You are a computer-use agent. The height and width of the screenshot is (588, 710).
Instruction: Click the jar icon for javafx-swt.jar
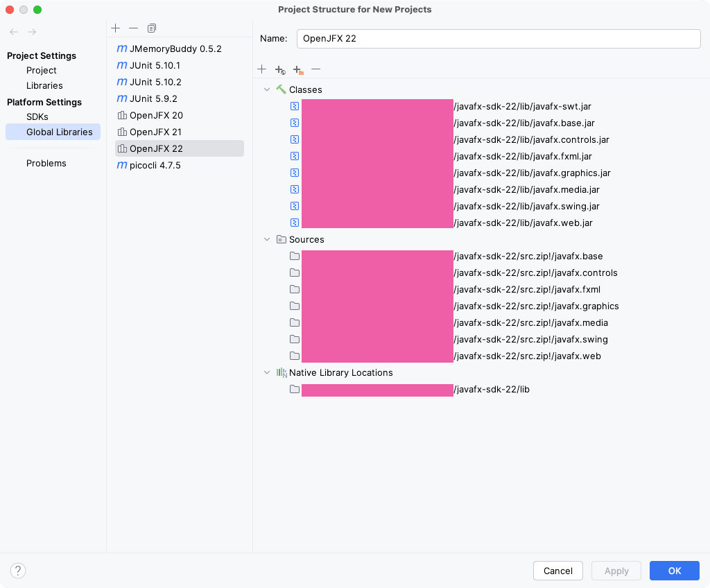295,106
